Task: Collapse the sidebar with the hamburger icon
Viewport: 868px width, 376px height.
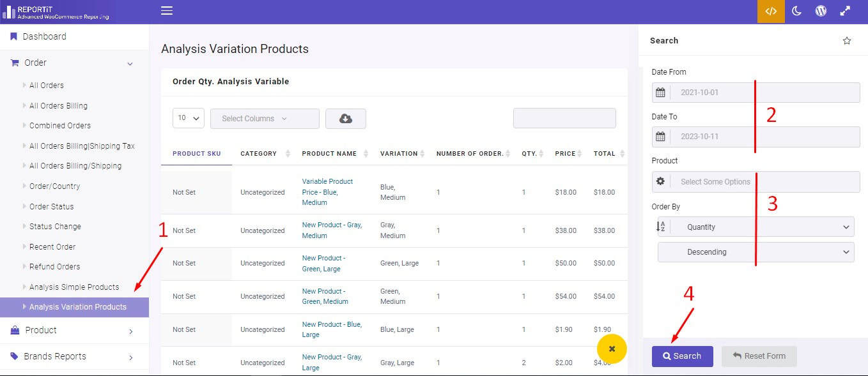Action: [x=167, y=10]
